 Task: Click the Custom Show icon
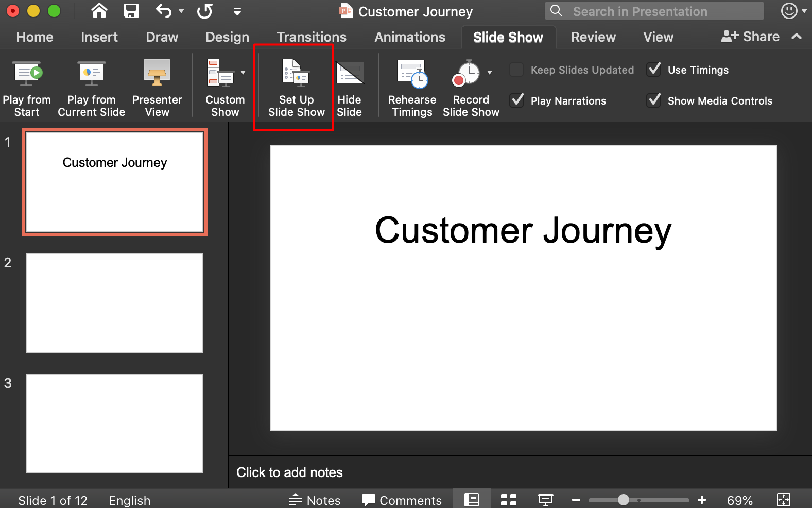220,73
